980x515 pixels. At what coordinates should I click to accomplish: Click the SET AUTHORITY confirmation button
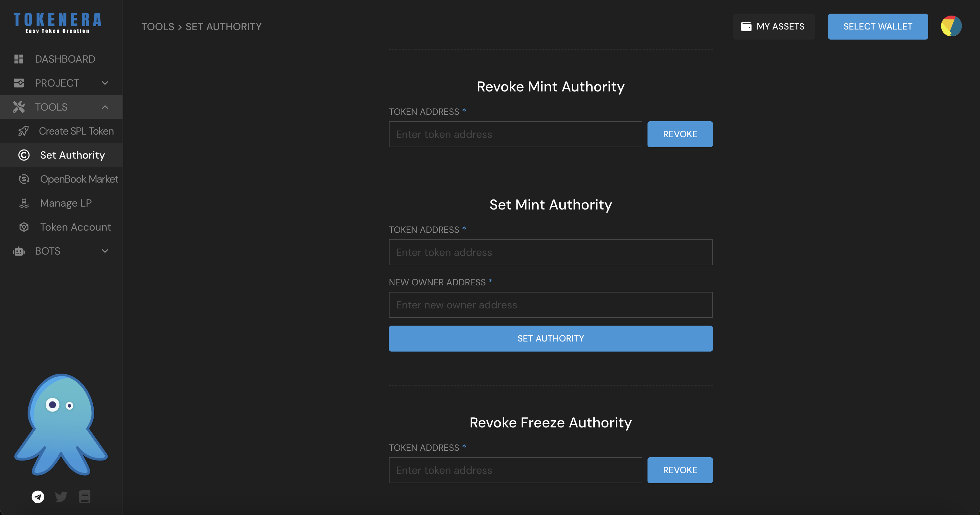[x=550, y=338]
